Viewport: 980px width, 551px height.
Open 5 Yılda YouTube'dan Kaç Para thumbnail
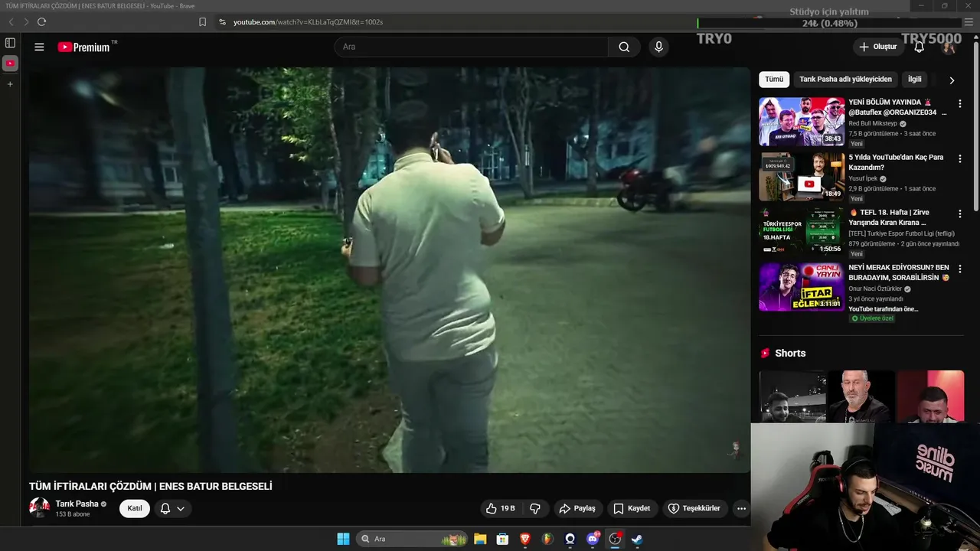[802, 177]
